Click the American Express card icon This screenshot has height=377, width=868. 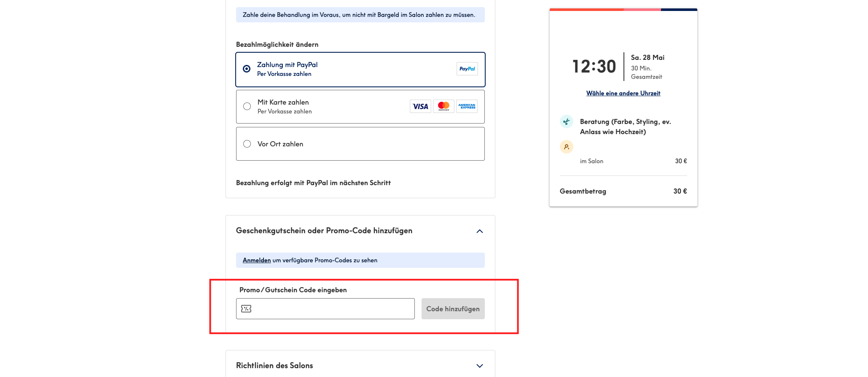click(x=467, y=106)
